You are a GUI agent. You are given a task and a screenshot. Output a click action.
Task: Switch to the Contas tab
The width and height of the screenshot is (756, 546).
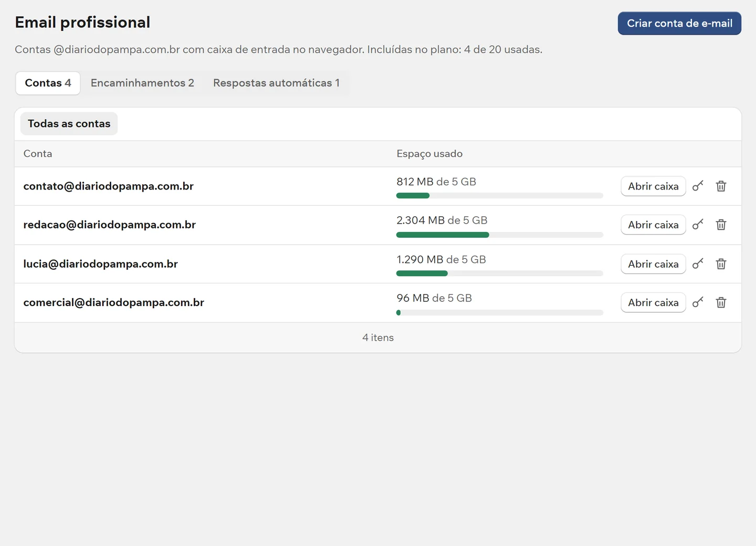[x=48, y=83]
